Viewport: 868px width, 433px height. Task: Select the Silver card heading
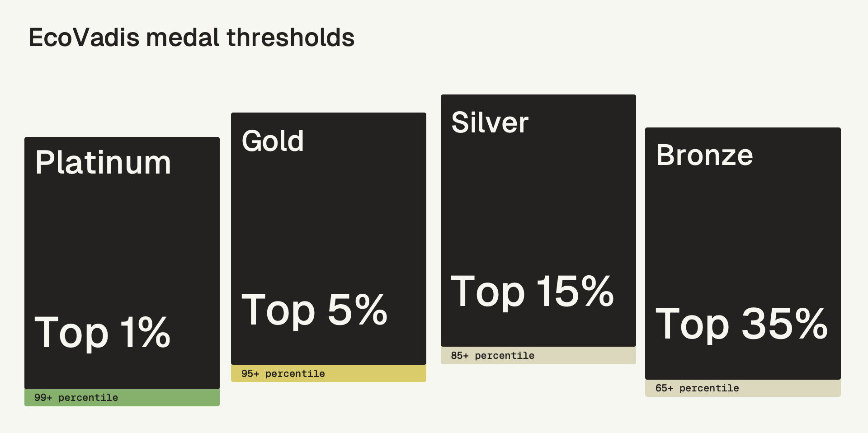(x=490, y=122)
